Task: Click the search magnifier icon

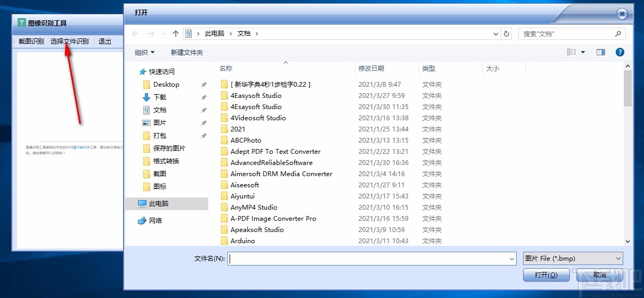Action: click(x=618, y=34)
